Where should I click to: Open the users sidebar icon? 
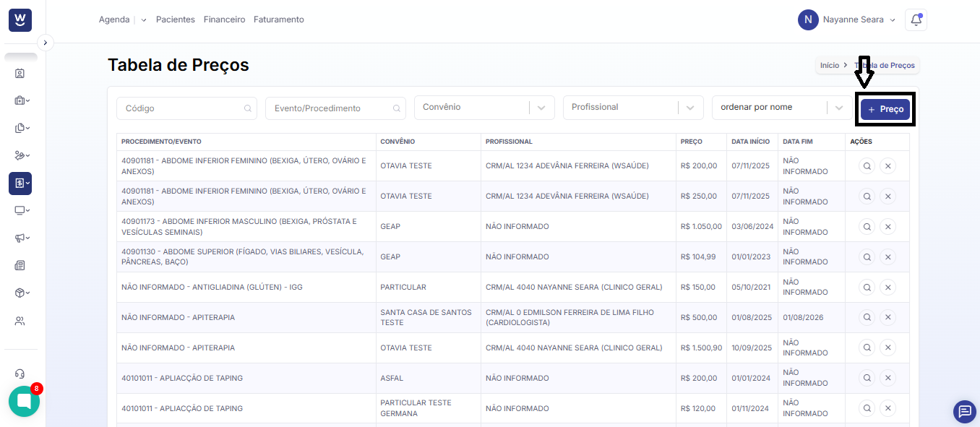(x=20, y=321)
